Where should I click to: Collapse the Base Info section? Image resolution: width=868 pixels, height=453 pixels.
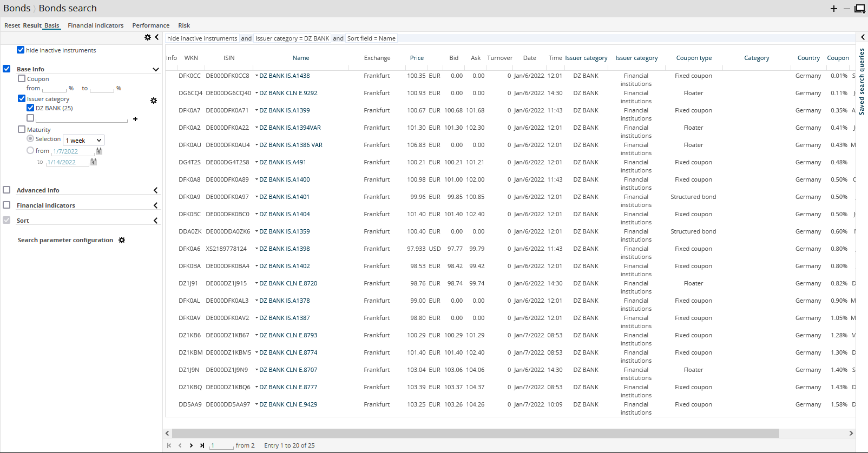(x=155, y=69)
